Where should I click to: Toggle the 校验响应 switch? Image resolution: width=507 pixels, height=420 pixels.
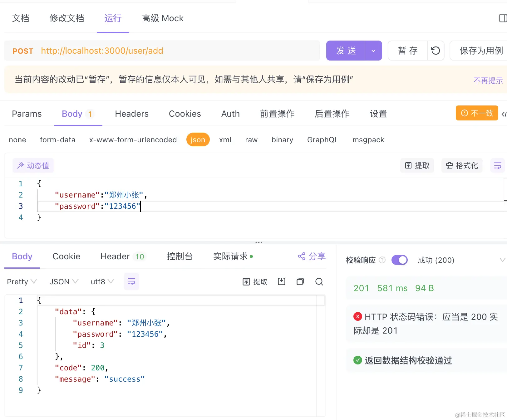point(400,260)
